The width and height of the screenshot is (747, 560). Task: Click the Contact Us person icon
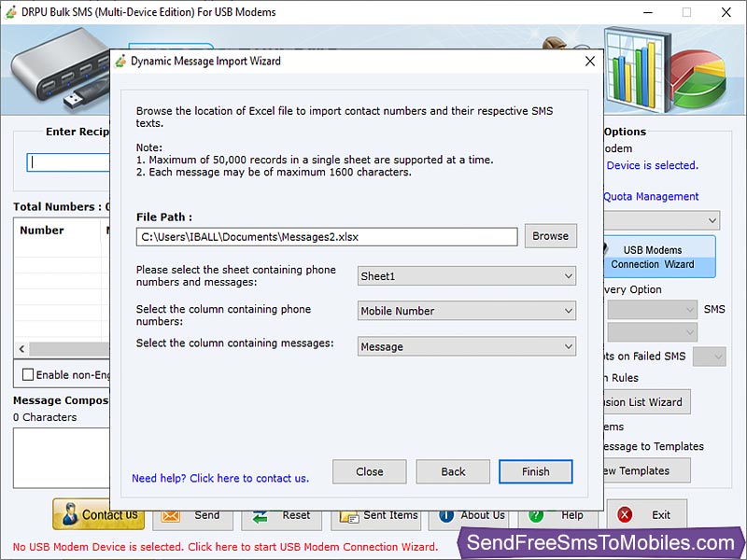tap(68, 514)
